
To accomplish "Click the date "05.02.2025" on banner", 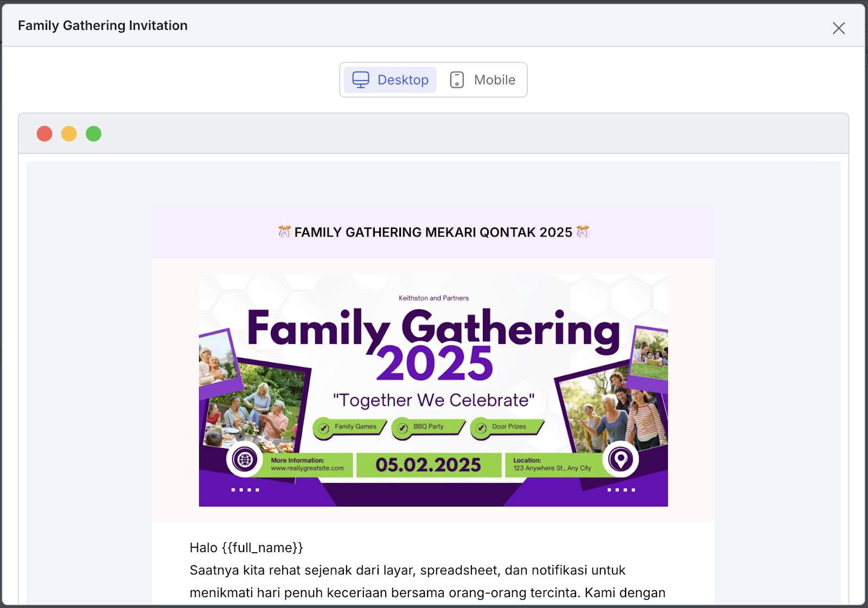I will [428, 465].
